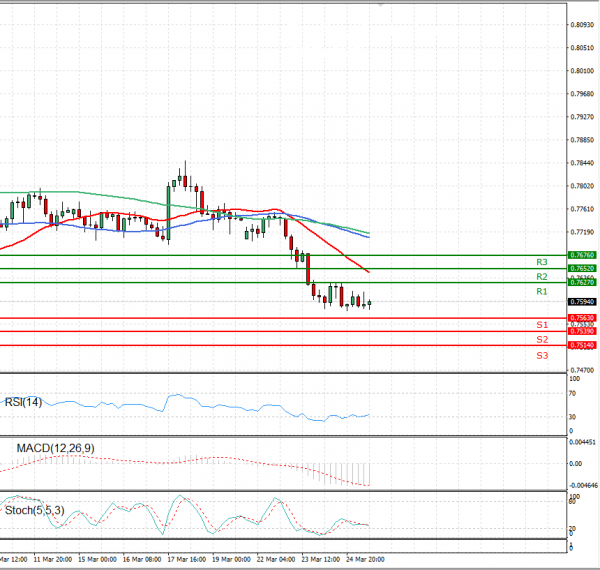The height and width of the screenshot is (570, 600).
Task: Click the 0.77190 price axis value
Action: click(x=582, y=232)
